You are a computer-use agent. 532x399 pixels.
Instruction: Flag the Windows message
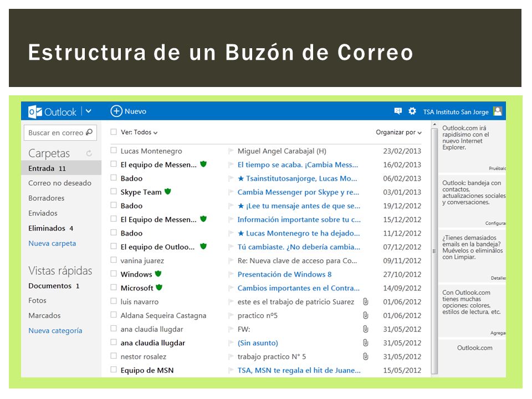pos(231,274)
